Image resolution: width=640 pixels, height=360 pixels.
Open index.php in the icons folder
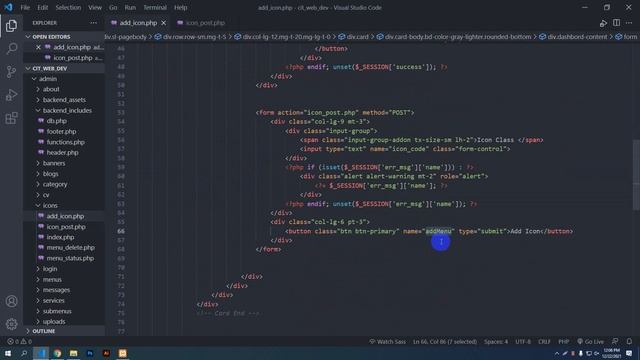click(60, 237)
